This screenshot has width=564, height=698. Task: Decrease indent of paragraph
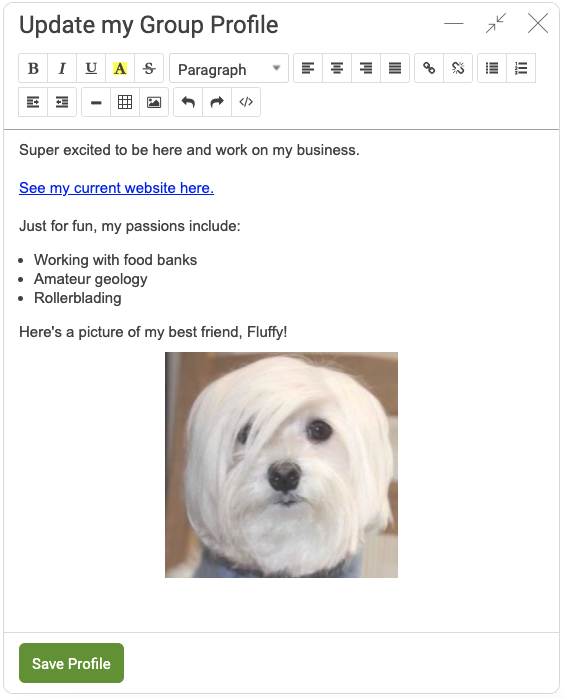(x=62, y=102)
